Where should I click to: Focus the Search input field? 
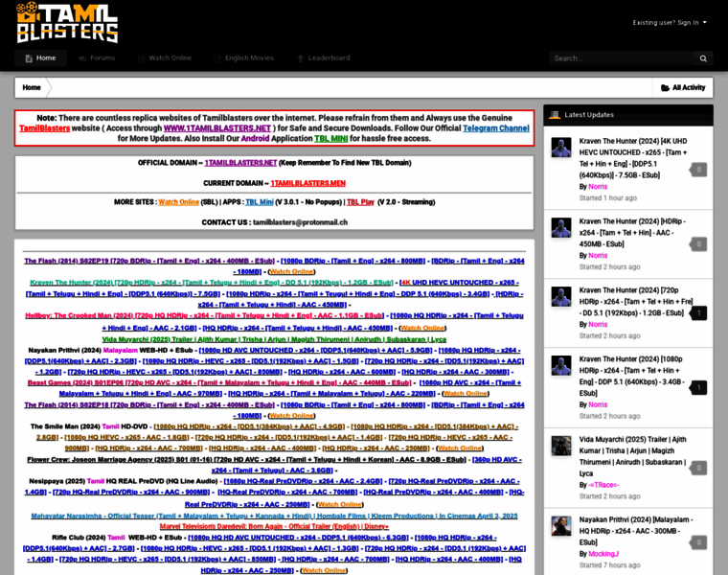pos(622,58)
